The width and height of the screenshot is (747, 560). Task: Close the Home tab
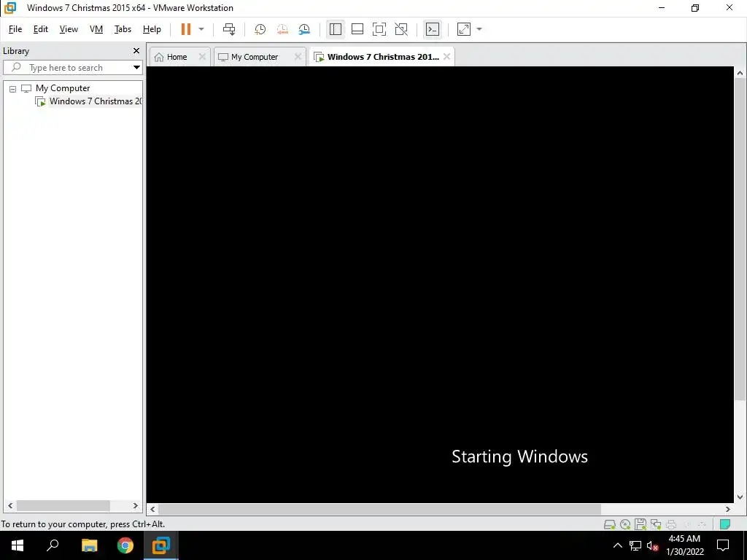[x=202, y=57]
